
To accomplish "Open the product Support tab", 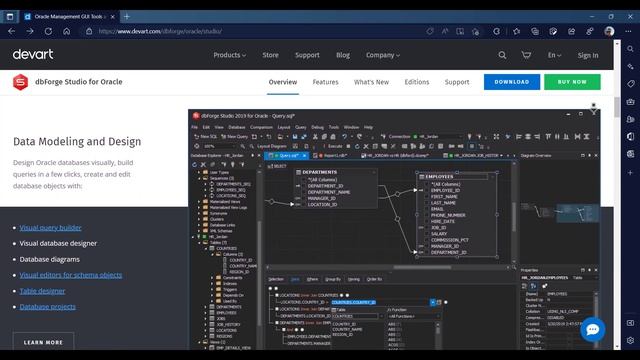I will click(457, 82).
